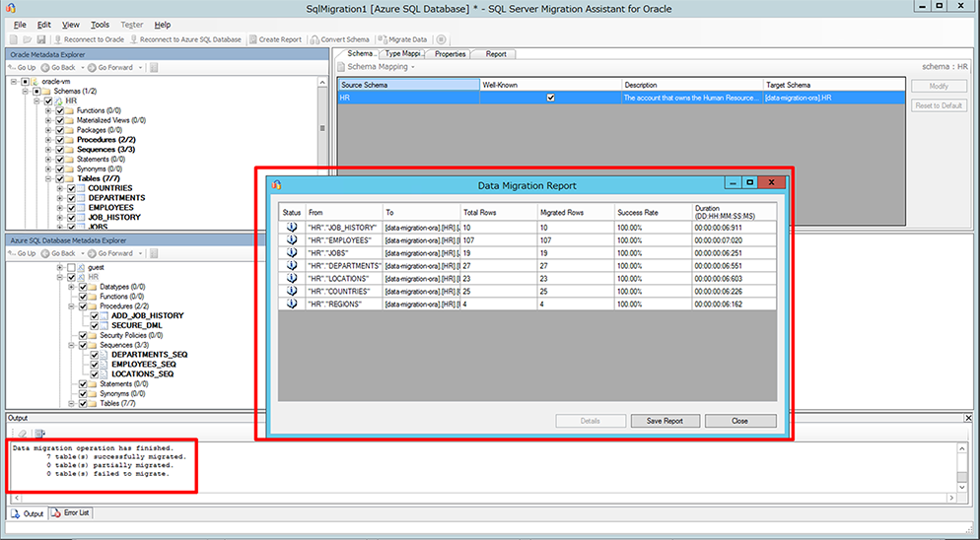
Task: Open the Tools menu
Action: coord(100,25)
